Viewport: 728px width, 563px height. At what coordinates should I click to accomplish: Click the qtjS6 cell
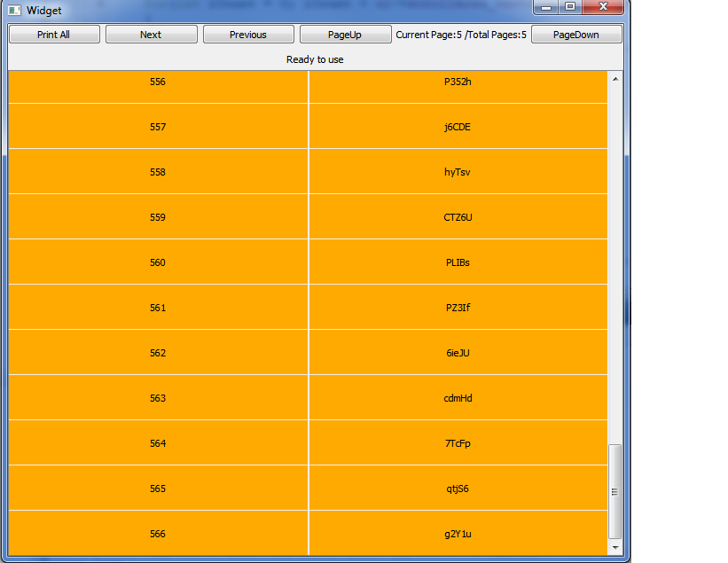click(458, 489)
